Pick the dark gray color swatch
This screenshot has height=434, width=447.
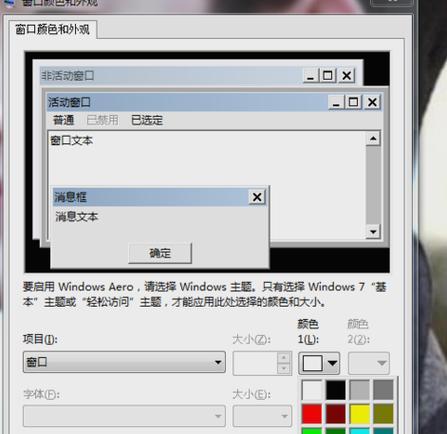click(x=383, y=390)
